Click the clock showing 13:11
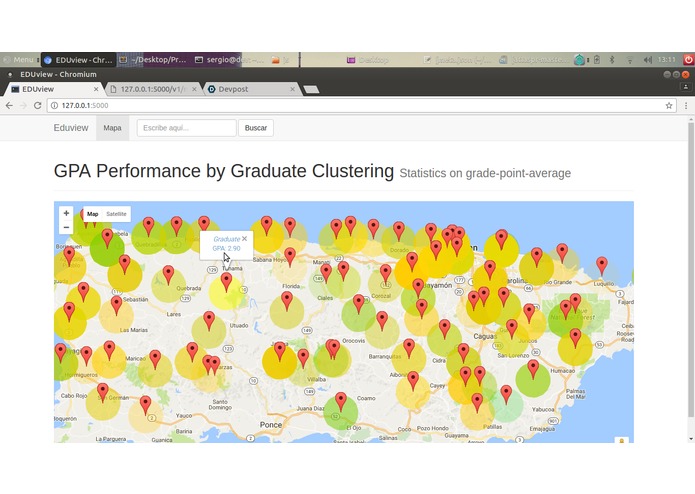Viewport: 695px width, 494px height. point(667,59)
